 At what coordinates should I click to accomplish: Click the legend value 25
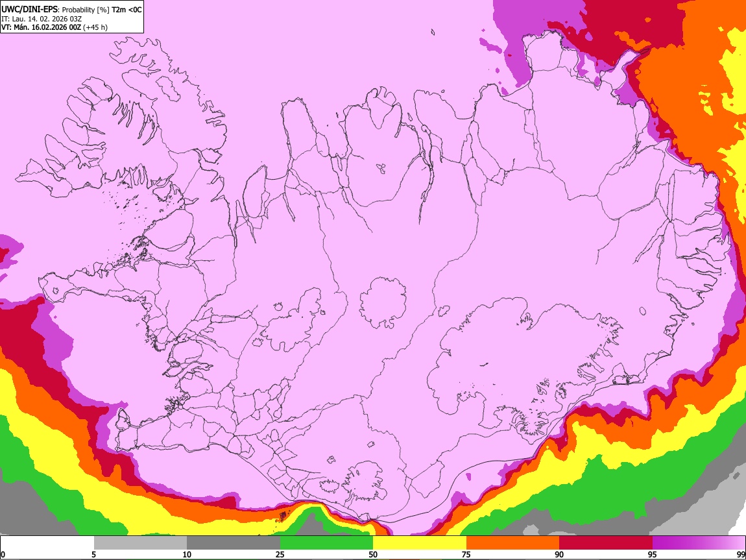point(280,554)
